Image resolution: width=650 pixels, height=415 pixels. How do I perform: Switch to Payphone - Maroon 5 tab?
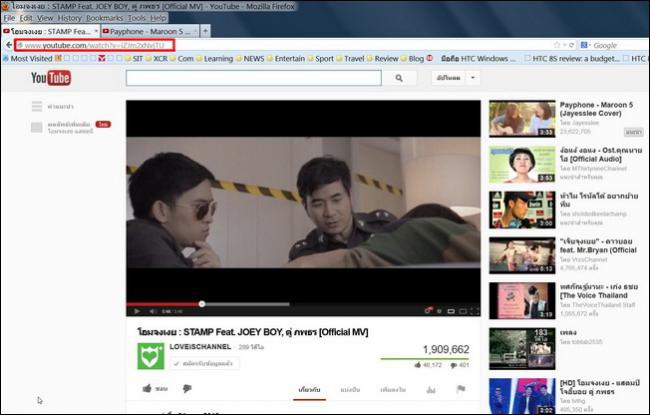click(150, 32)
